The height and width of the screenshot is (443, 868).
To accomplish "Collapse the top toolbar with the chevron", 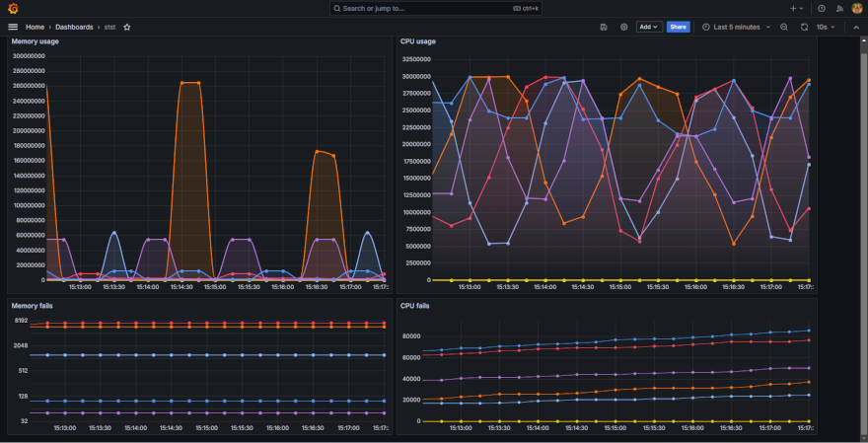I will (x=855, y=27).
